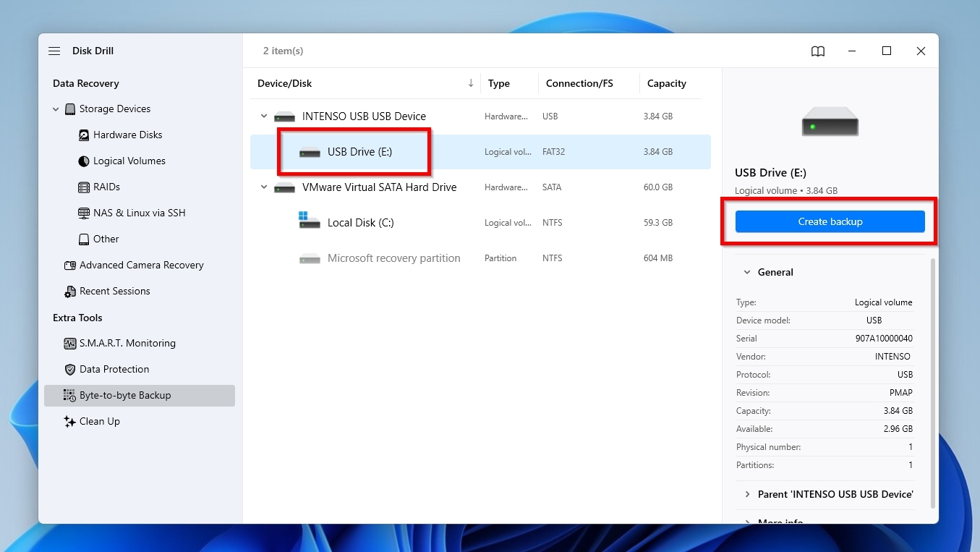The image size is (980, 552).
Task: Expand the Parent 'INTENSO USB USB Device' section
Action: (748, 494)
